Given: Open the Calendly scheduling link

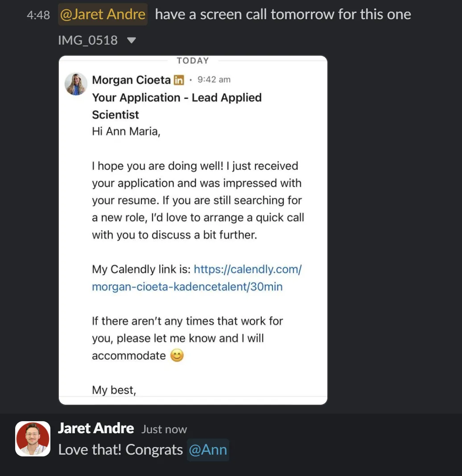Looking at the screenshot, I should [197, 278].
